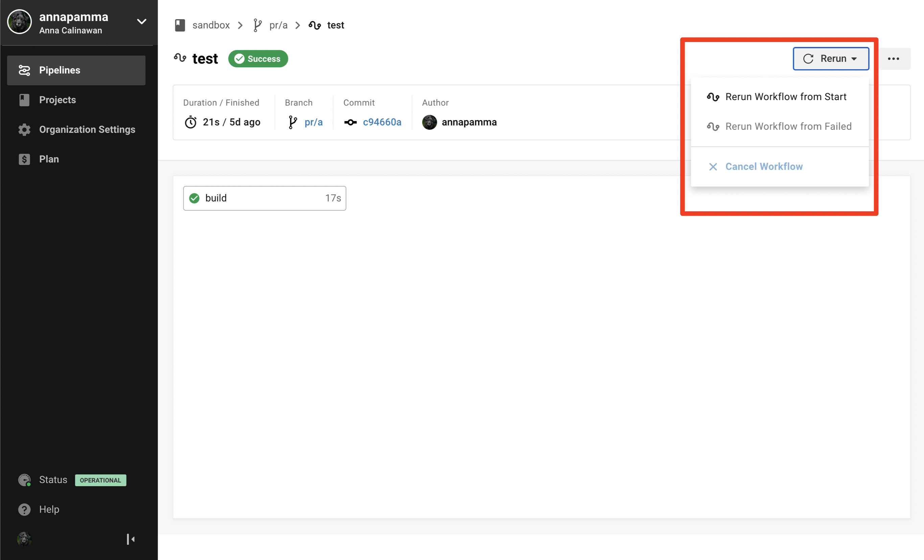Choose Cancel Workflow menu entry
This screenshot has height=560, width=924.
[764, 166]
